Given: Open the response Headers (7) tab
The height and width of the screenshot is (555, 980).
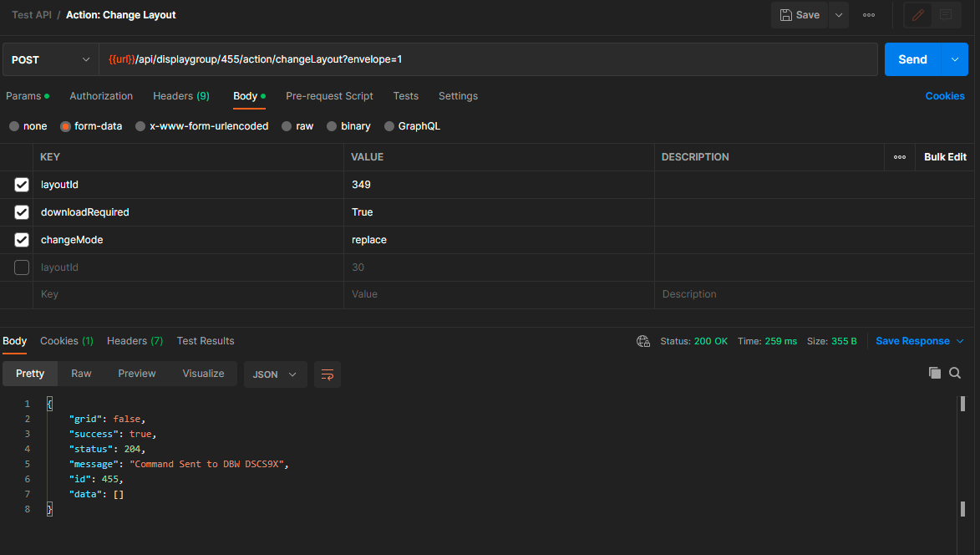Looking at the screenshot, I should 135,341.
